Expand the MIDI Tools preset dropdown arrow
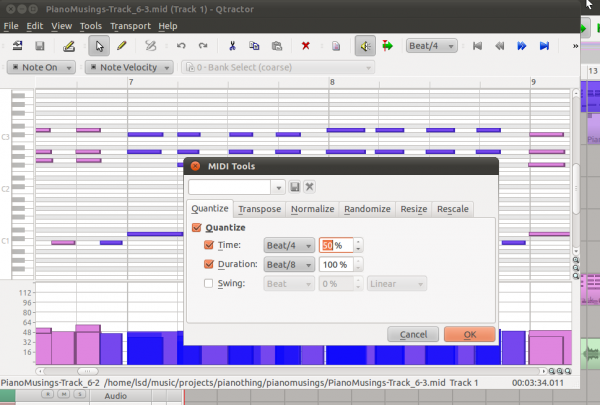This screenshot has height=405, width=600. pos(279,188)
